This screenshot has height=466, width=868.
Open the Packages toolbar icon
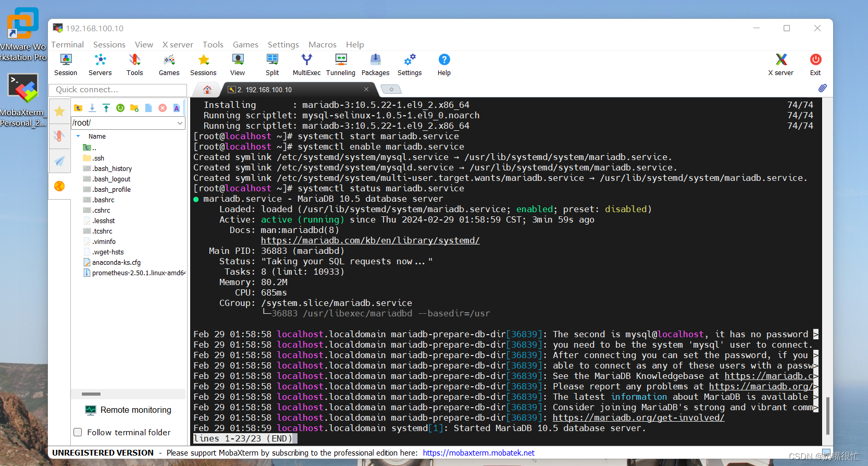375,65
